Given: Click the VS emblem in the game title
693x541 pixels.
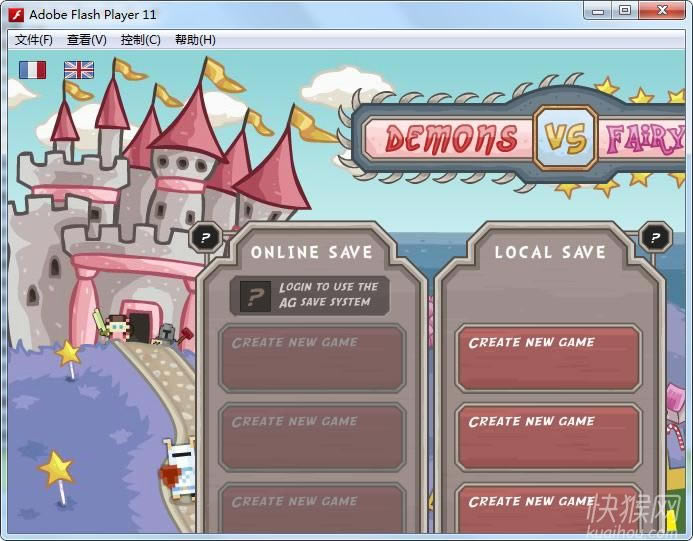Looking at the screenshot, I should [565, 138].
